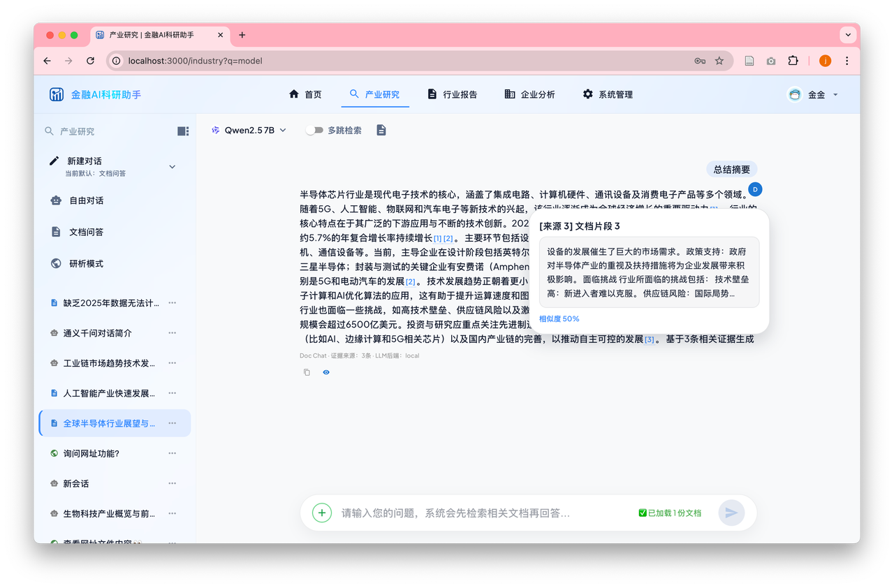Viewport: 894px width, 588px height.
Task: Open the Qwen2.5 7B model dropdown
Action: [249, 130]
